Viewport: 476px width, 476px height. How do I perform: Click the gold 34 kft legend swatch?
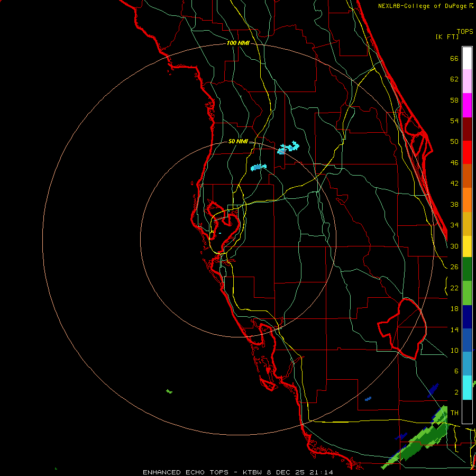tap(467, 224)
